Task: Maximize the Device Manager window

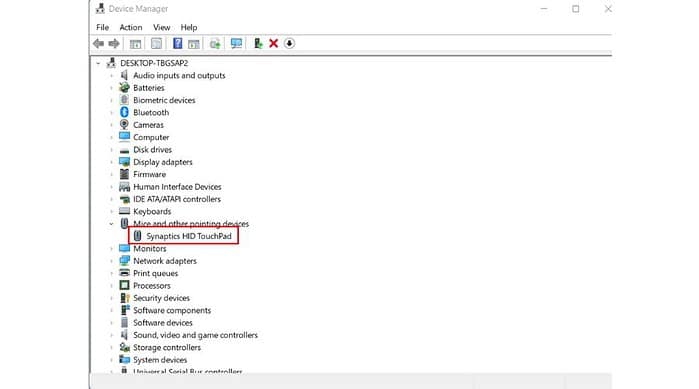Action: coord(576,9)
